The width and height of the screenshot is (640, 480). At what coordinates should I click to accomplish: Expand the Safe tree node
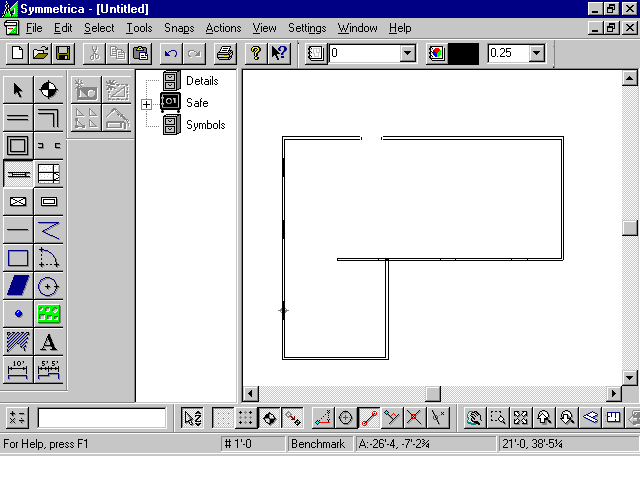(x=147, y=104)
